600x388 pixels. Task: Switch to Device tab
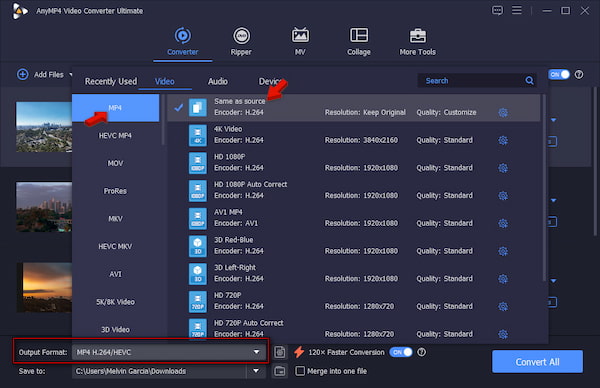270,81
